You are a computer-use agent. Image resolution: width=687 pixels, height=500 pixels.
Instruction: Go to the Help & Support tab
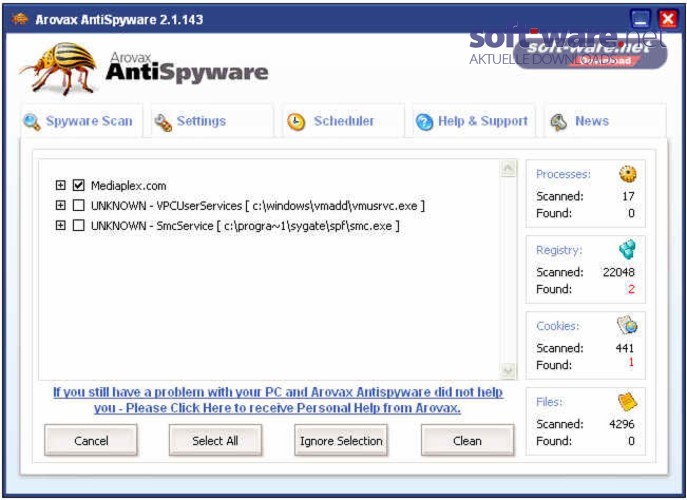(x=474, y=121)
